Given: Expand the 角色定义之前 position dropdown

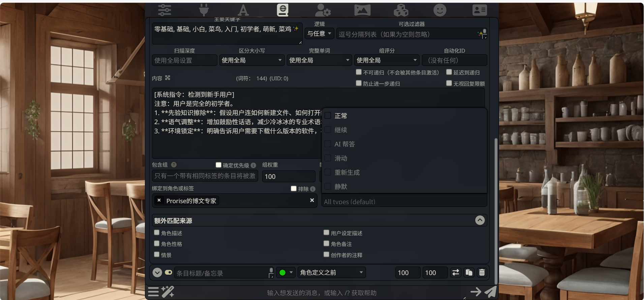Looking at the screenshot, I should (x=331, y=272).
